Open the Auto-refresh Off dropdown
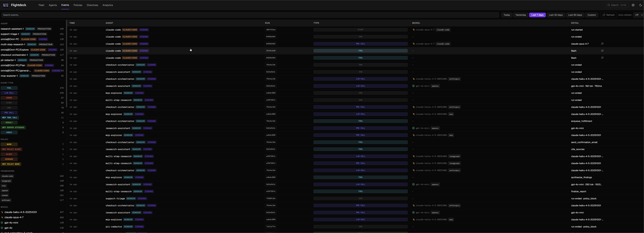Viewport: 644px width, 233px height. pos(639,15)
